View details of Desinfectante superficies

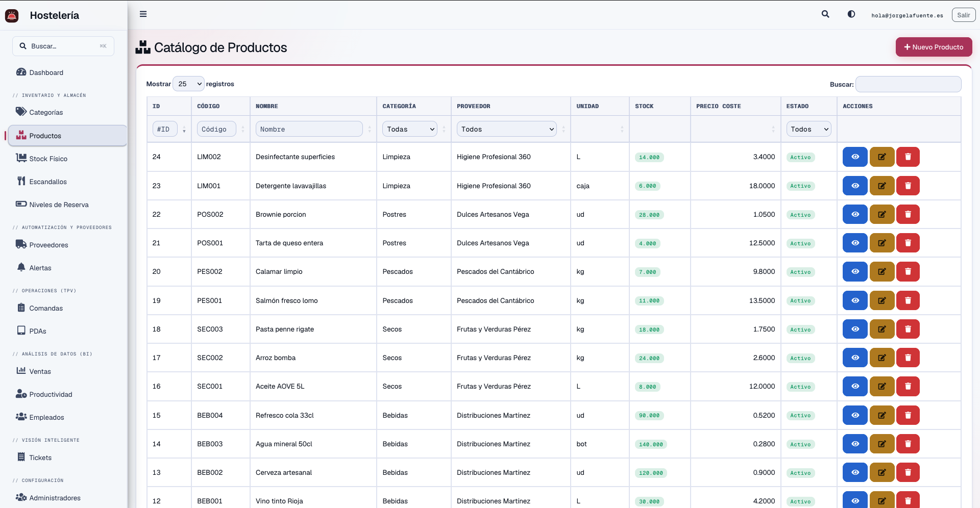pos(855,157)
